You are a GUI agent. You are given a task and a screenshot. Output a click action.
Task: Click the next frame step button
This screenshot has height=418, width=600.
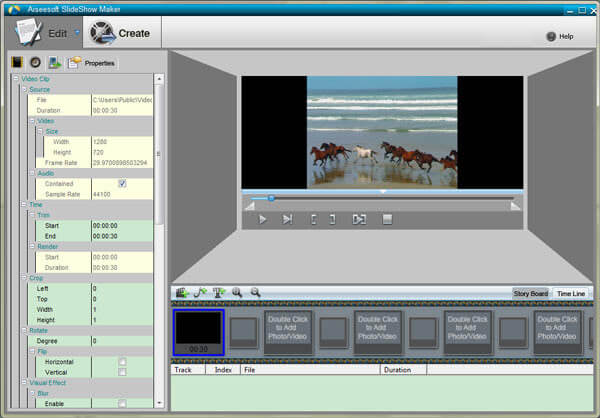point(287,219)
